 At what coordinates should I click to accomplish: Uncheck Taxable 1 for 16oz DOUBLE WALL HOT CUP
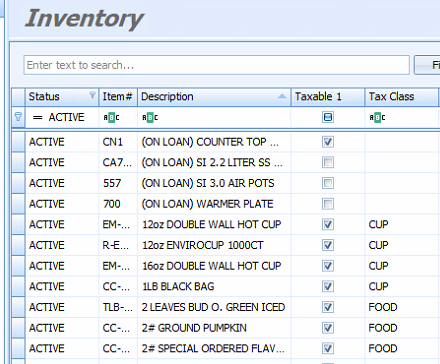(328, 266)
